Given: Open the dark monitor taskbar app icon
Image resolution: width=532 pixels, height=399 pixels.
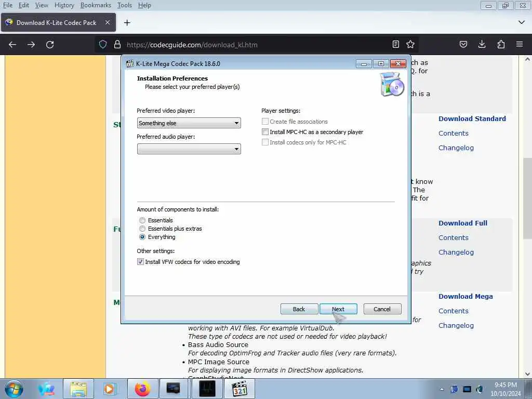Looking at the screenshot, I should pyautogui.click(x=174, y=389).
